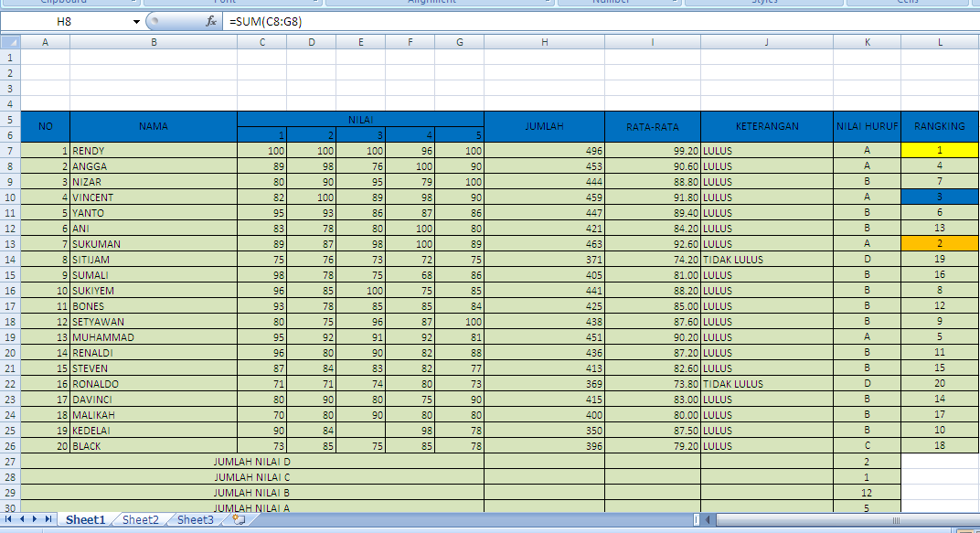This screenshot has width=980, height=533.
Task: Jump to last sheet tab arrow
Action: 48,519
